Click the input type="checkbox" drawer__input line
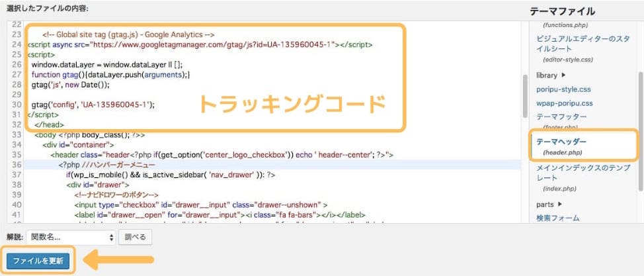This screenshot has height=276, width=644. [201, 205]
